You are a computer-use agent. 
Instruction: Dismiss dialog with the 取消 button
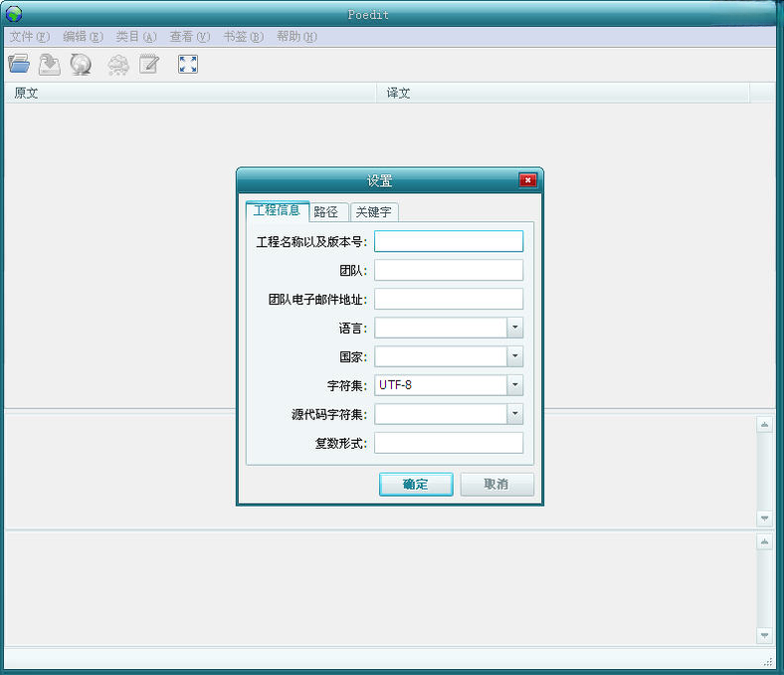[x=497, y=484]
